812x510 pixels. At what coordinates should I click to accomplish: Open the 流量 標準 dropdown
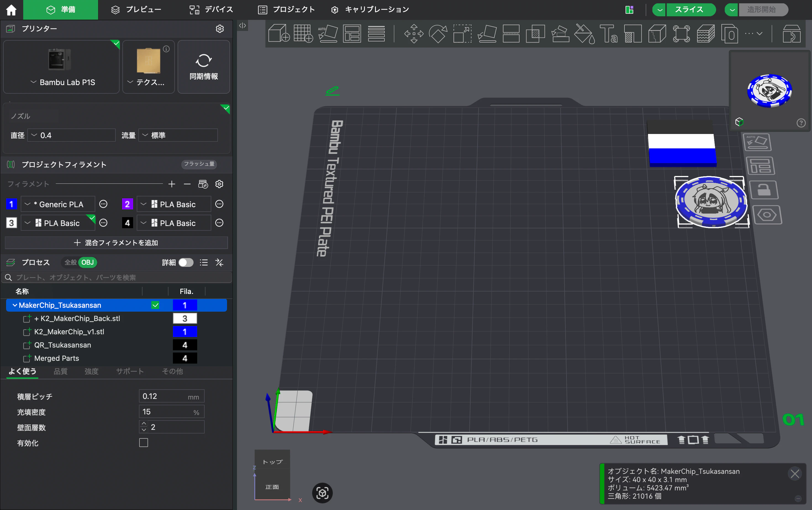click(x=178, y=135)
